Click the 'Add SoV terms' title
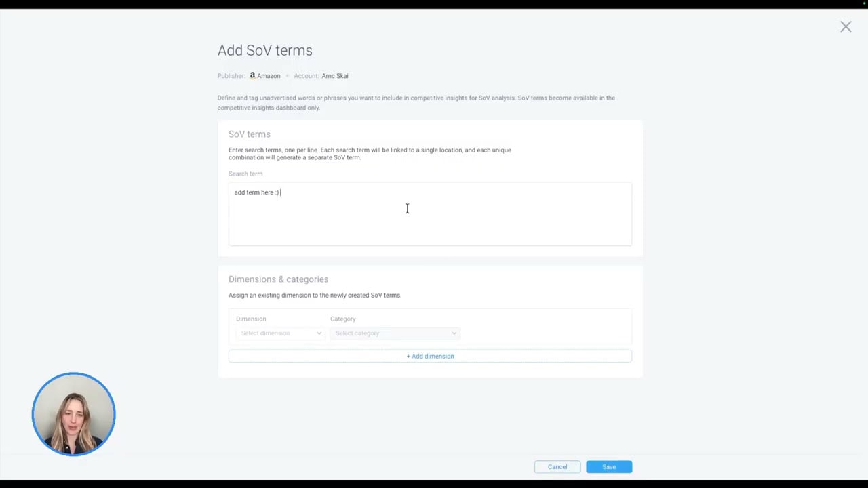Image resolution: width=868 pixels, height=488 pixels. [265, 50]
